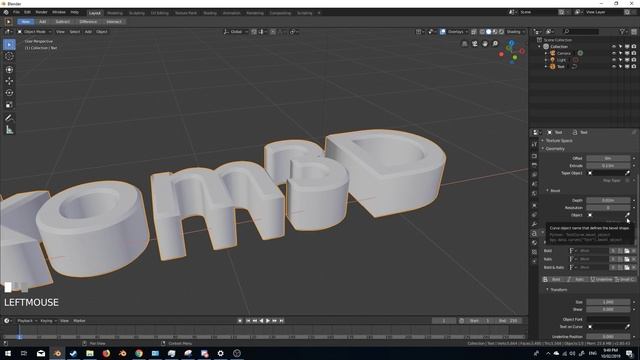Switch to the Layout workspace tab
640x360 pixels.
pos(95,13)
